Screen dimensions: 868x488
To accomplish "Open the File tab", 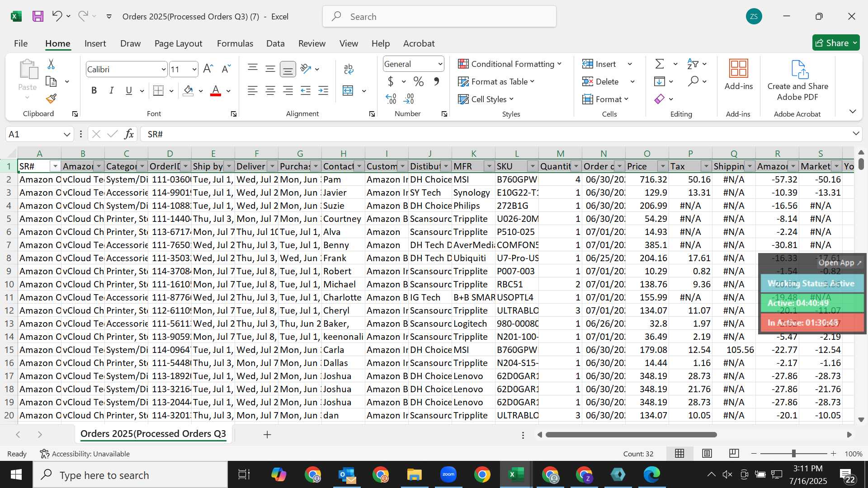I will point(21,43).
